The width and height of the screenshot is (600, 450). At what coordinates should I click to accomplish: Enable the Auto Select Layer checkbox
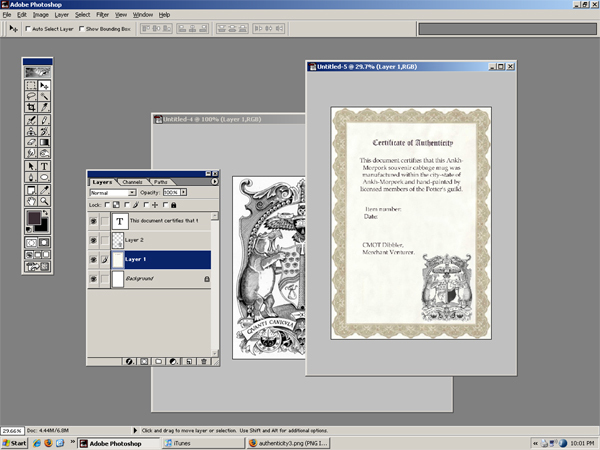coord(27,29)
